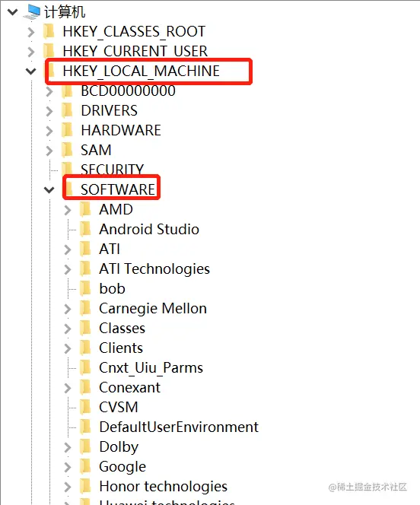Screen dimensions: 420x505
Task: Expand the ATI Technologies chevron
Action: pos(68,269)
